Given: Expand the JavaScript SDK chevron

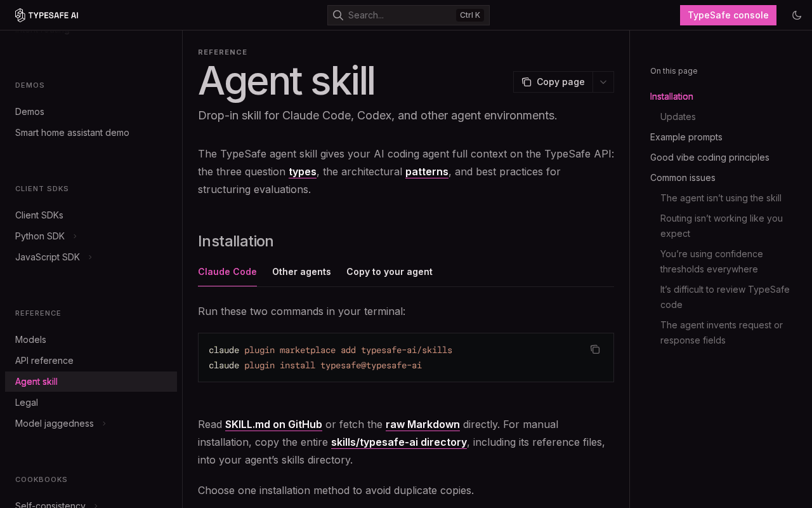Looking at the screenshot, I should 90,257.
